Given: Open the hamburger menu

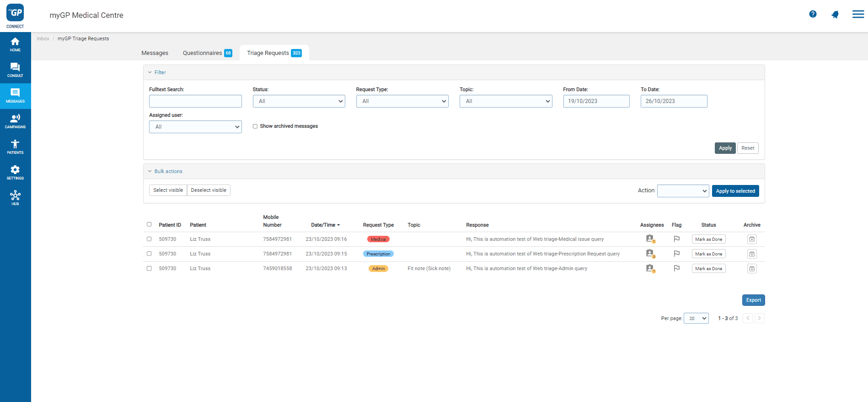Looking at the screenshot, I should [x=858, y=14].
